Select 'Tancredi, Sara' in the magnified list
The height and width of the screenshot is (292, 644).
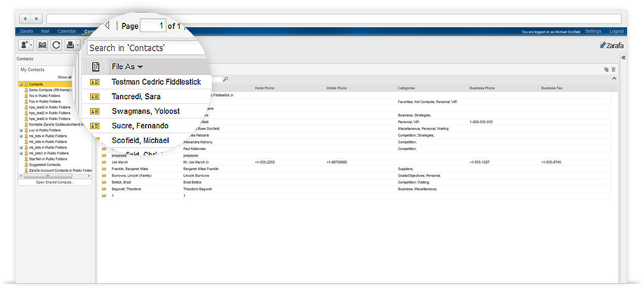(136, 97)
